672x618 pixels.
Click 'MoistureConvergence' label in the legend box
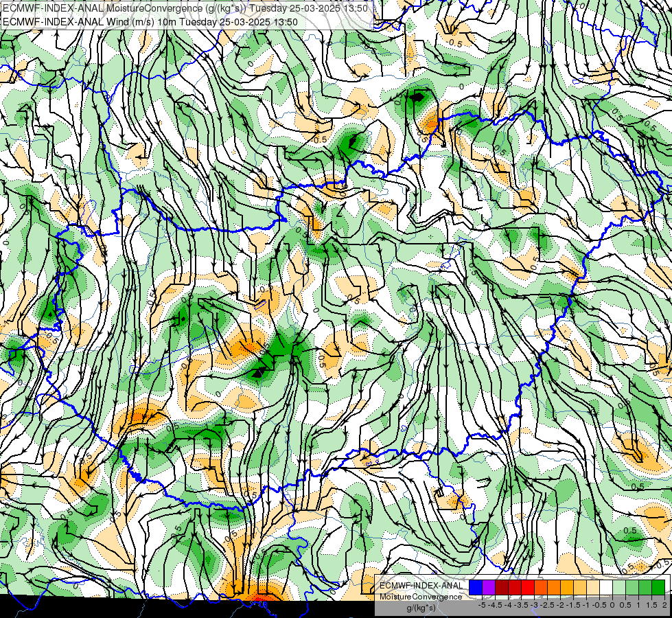tap(421, 597)
